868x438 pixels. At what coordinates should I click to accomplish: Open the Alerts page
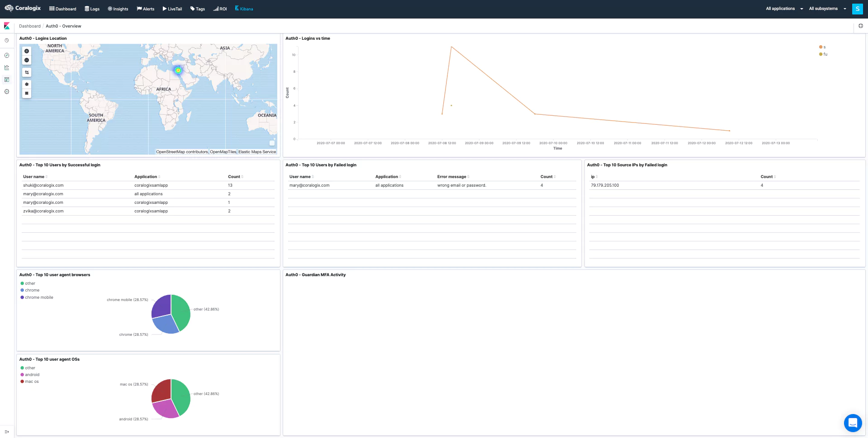146,9
